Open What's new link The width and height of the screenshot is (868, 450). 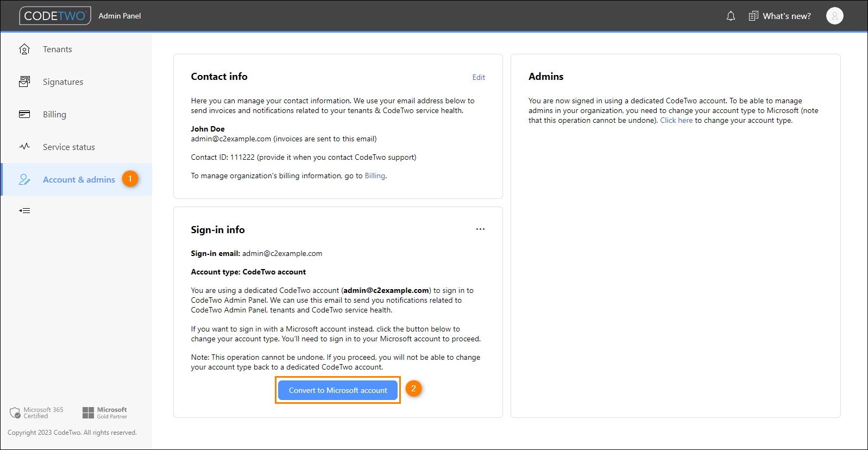[x=787, y=16]
